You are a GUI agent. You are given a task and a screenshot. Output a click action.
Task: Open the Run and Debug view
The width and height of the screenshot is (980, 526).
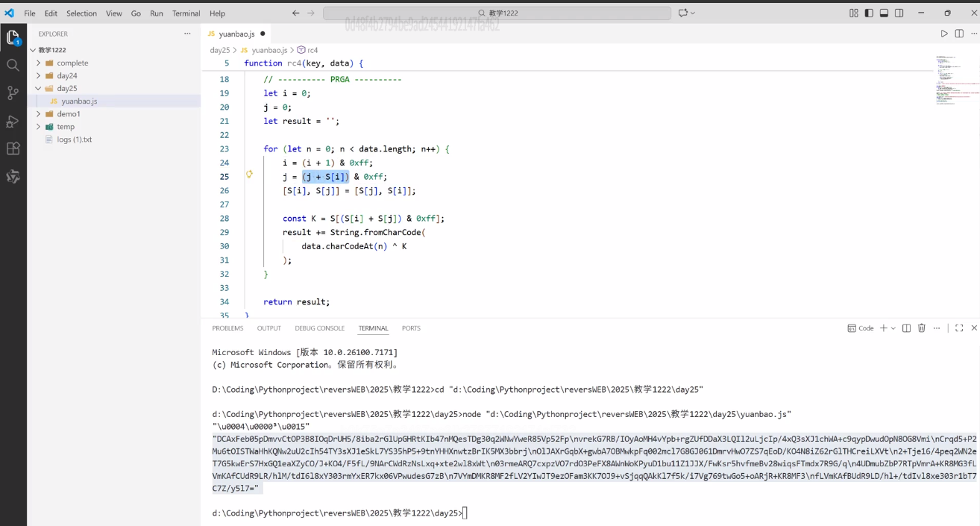13,121
